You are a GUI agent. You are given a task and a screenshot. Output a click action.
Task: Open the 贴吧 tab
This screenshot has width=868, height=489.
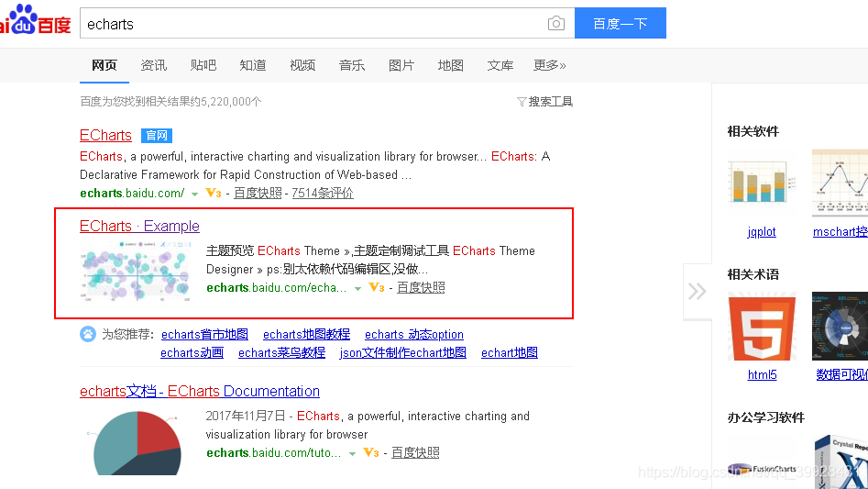[203, 65]
